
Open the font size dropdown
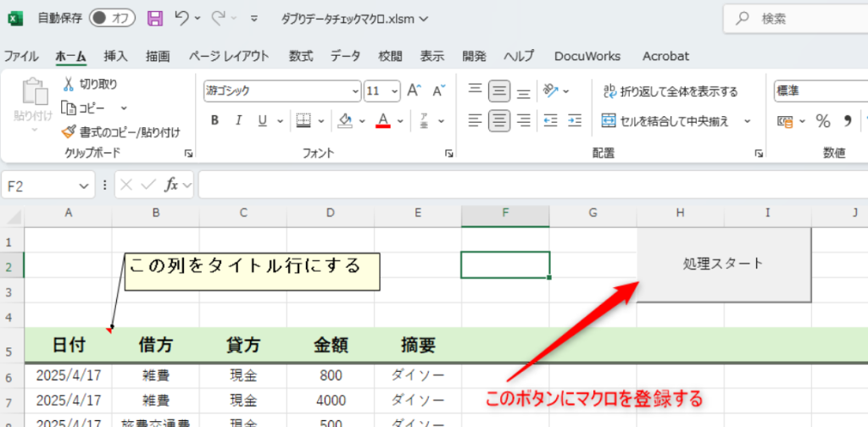coord(394,91)
